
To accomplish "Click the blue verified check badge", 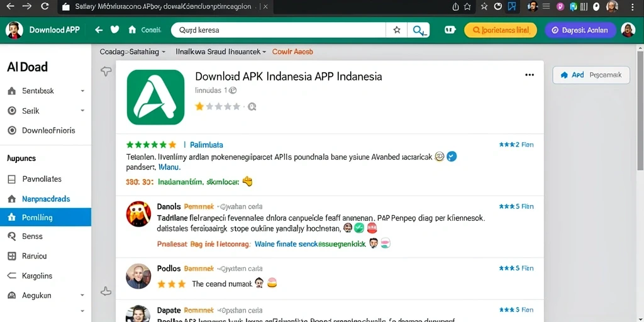I will coord(452,156).
